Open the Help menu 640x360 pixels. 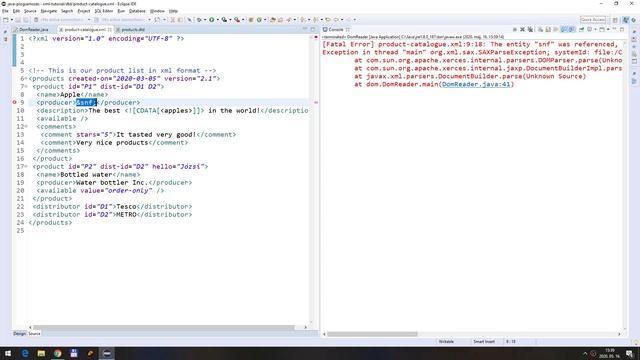(x=173, y=11)
